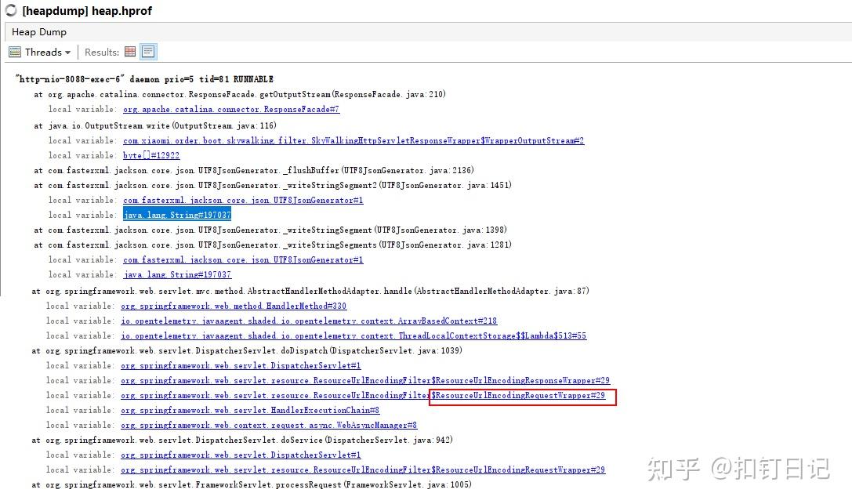852x504 pixels.
Task: Toggle results display to table mode
Action: coord(130,51)
